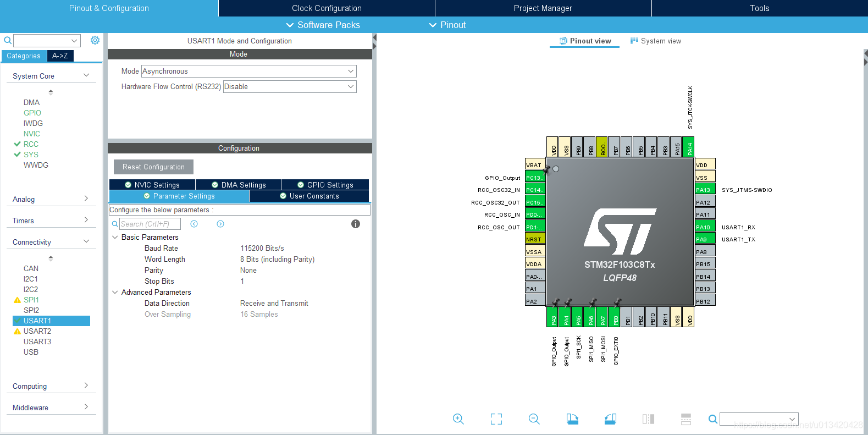The image size is (868, 435).
Task: Click pin PA14 on top of chip
Action: tap(688, 147)
